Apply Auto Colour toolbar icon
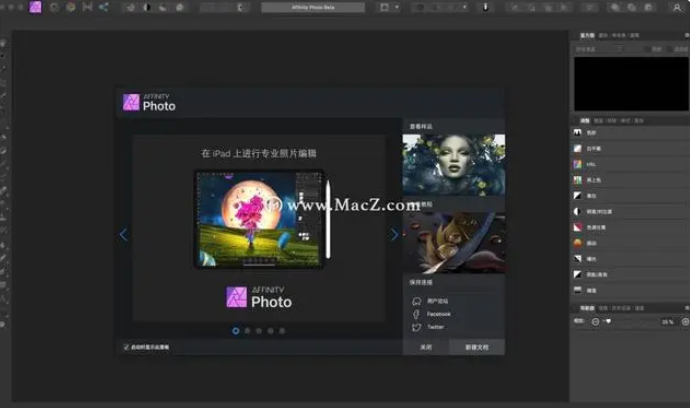This screenshot has width=690, height=408. point(163,7)
